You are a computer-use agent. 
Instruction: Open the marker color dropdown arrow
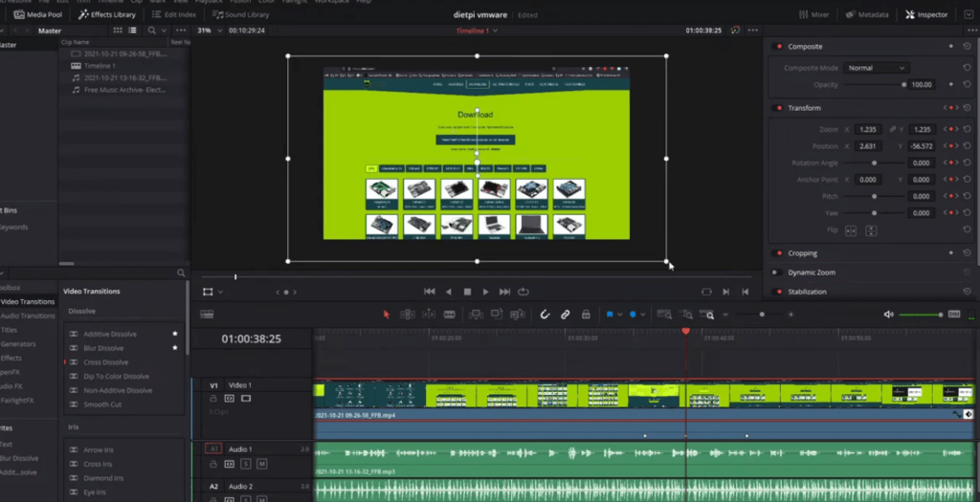[x=642, y=315]
